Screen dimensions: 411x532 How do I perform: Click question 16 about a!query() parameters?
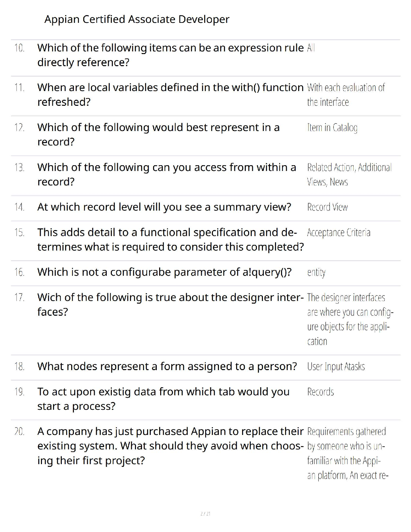pyautogui.click(x=164, y=272)
